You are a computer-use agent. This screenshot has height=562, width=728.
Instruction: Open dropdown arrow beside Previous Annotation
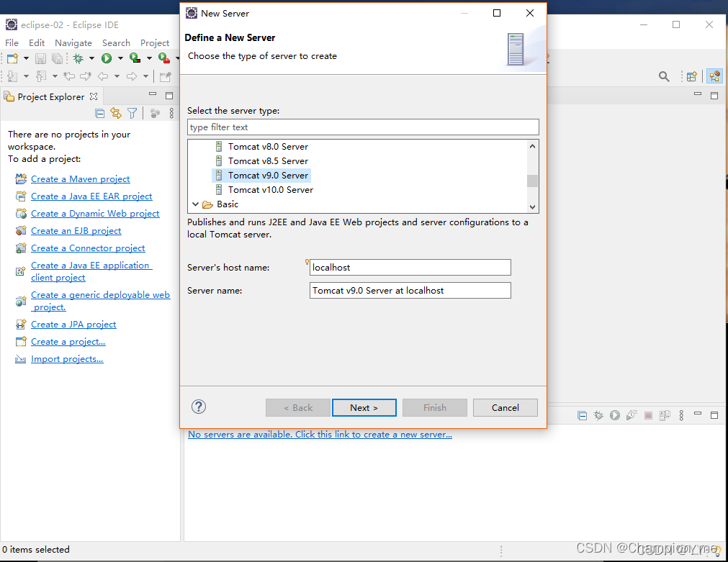[55, 76]
